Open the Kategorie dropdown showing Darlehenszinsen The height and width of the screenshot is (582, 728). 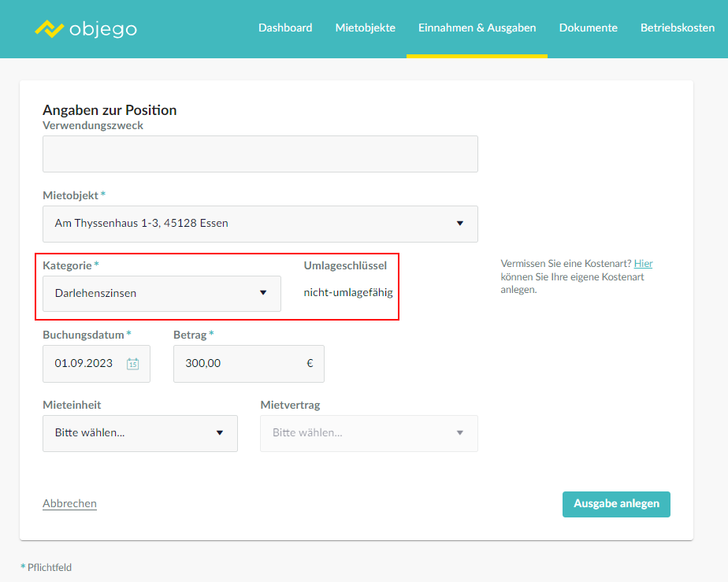point(162,293)
